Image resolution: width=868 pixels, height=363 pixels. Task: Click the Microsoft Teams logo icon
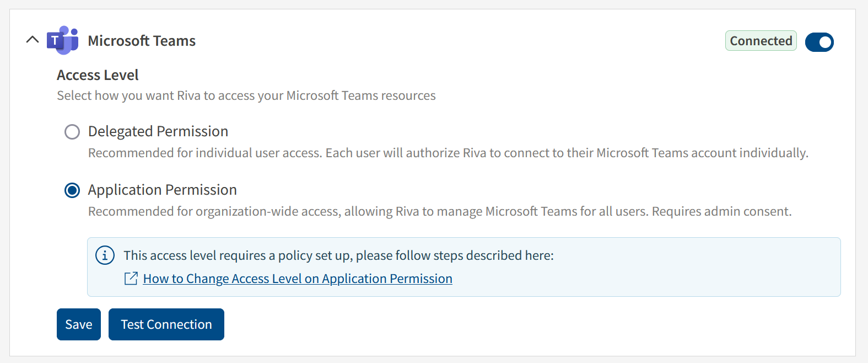tap(62, 40)
